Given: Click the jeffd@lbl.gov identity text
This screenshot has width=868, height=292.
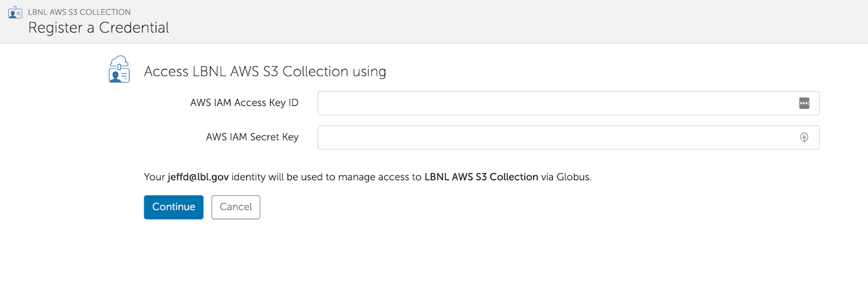Looking at the screenshot, I should pyautogui.click(x=198, y=177).
